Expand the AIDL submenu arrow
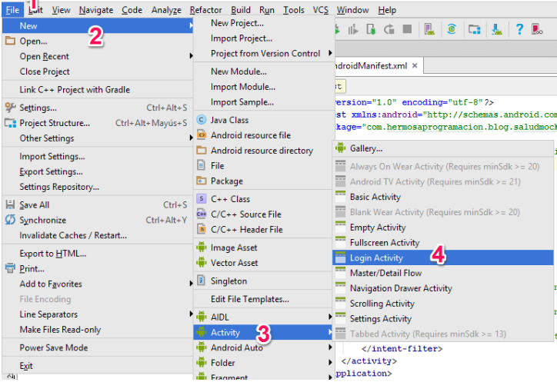This screenshot has width=557, height=392. tap(330, 317)
